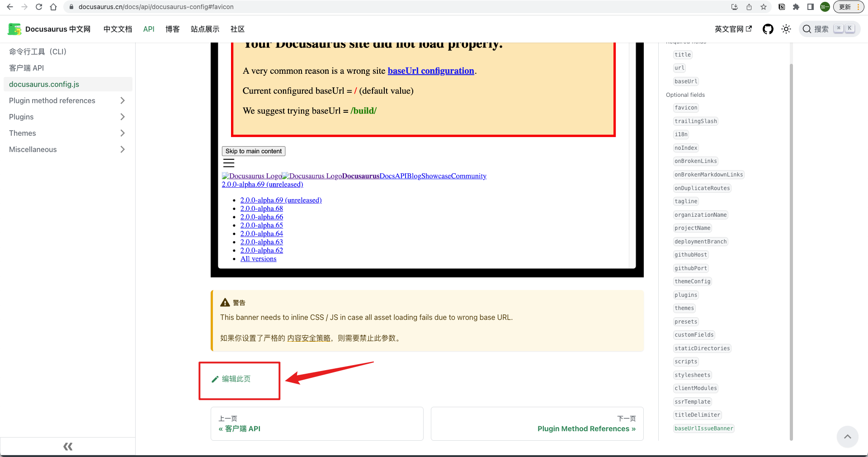Jump to baseUrlIssueBanner in the contents
Image resolution: width=868 pixels, height=457 pixels.
click(704, 428)
